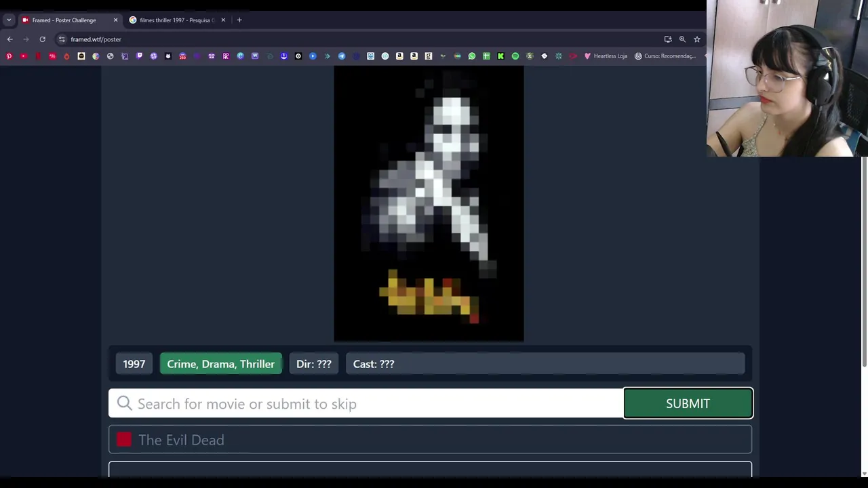Open the telephone icon bookmark
This screenshot has height=488, width=868.
click(212, 56)
